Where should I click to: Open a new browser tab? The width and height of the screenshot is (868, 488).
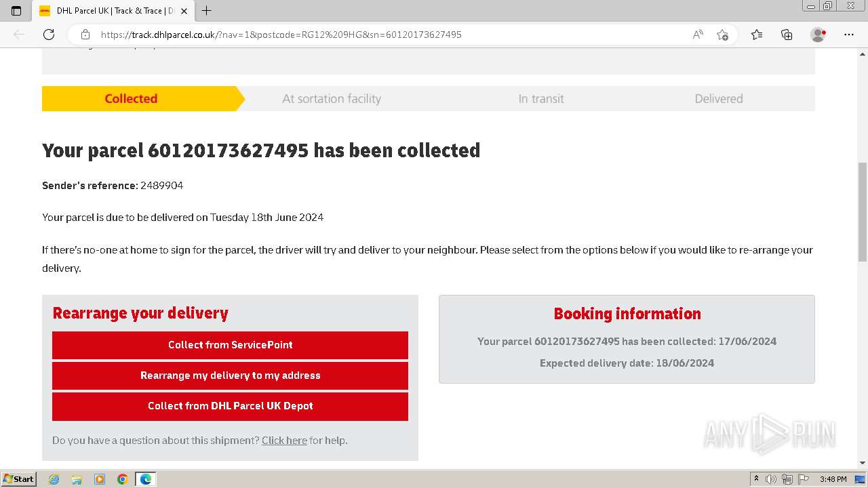pos(207,11)
